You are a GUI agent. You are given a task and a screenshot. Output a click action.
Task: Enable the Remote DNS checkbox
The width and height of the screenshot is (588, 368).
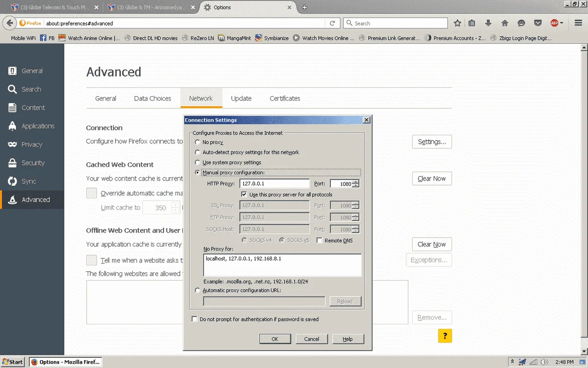click(319, 240)
